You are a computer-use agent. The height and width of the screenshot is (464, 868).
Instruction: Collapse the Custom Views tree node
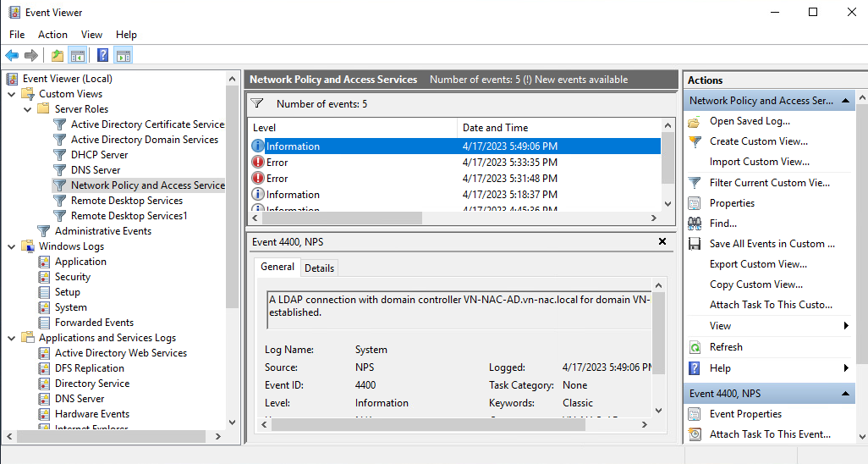point(12,94)
